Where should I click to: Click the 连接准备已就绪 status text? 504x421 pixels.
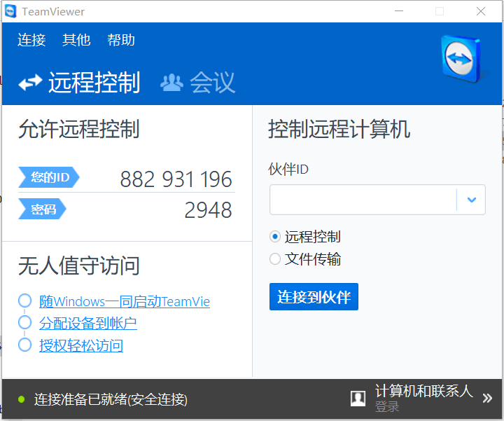pyautogui.click(x=111, y=399)
